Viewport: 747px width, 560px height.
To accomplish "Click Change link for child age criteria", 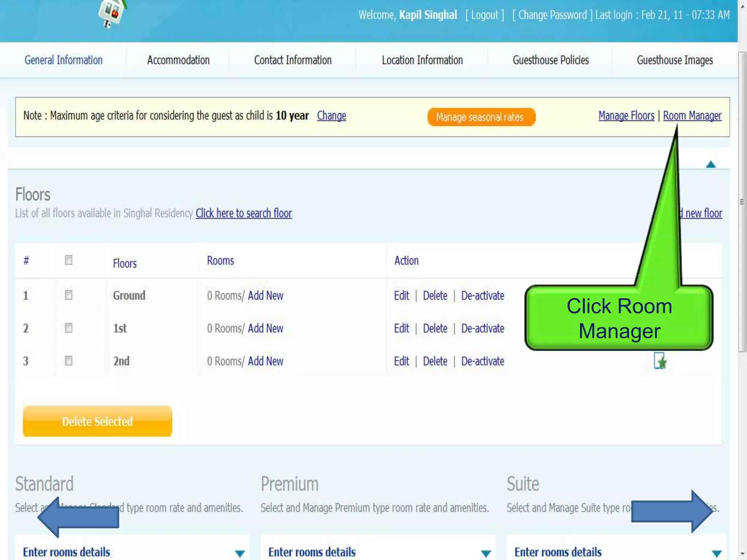I will pos(332,116).
